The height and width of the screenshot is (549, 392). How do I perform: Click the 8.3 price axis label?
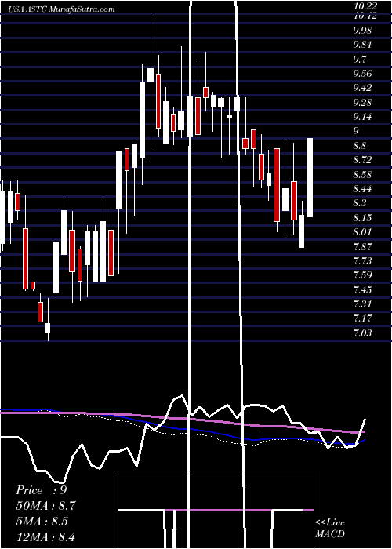[x=359, y=203]
